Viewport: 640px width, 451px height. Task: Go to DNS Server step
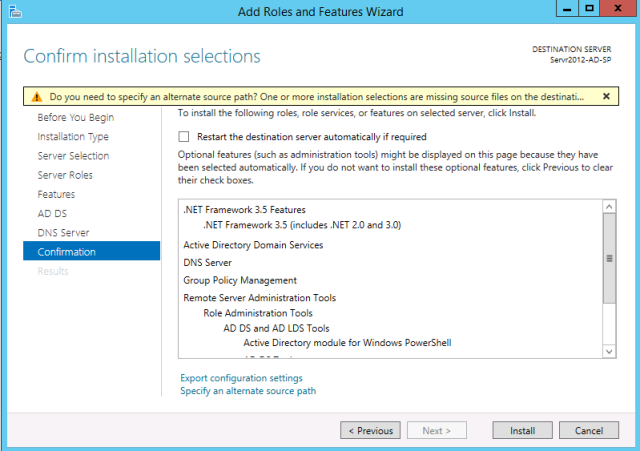tap(63, 233)
